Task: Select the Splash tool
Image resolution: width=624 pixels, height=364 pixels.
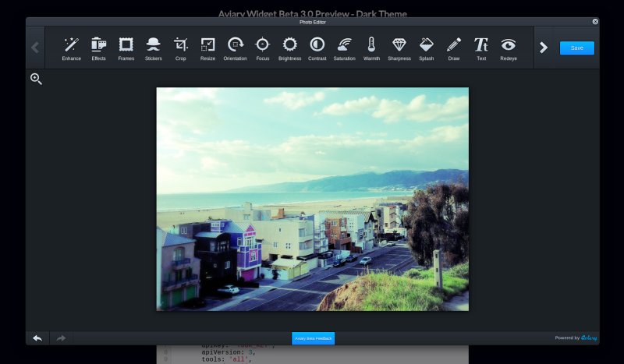Action: (426, 48)
